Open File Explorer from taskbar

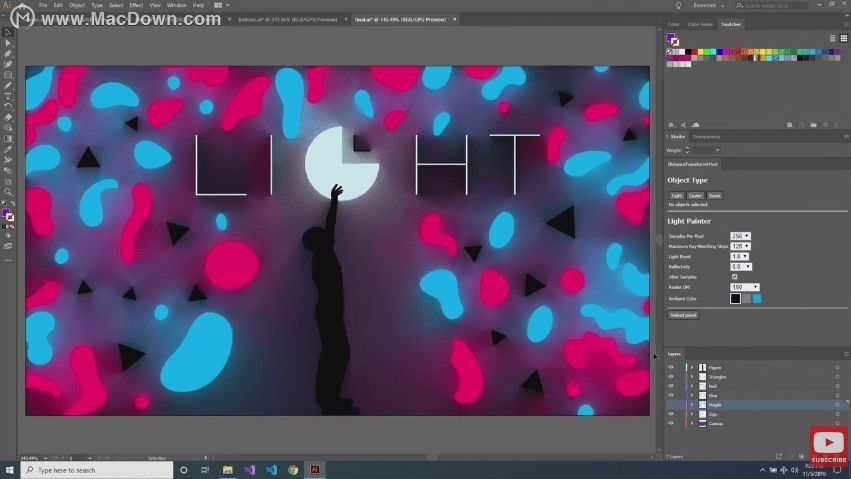coord(227,470)
